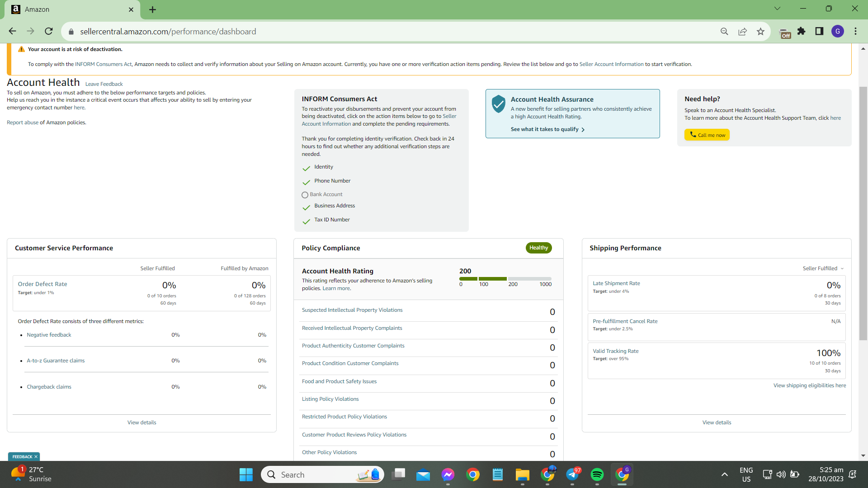Open the weather widget showing 27°C
Image resolution: width=868 pixels, height=488 pixels.
click(31, 474)
